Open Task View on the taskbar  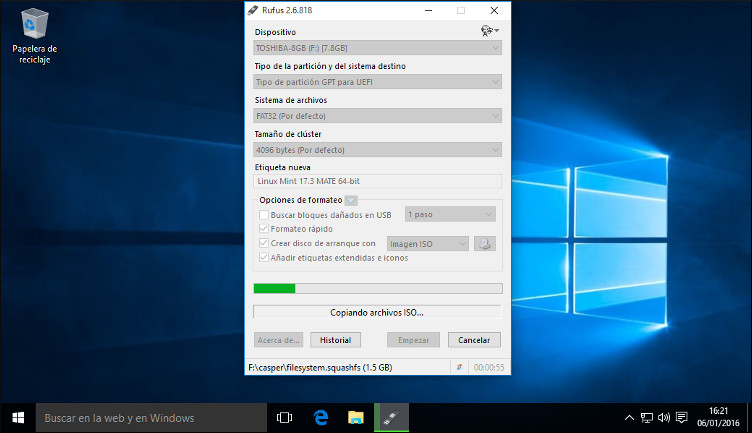point(284,418)
